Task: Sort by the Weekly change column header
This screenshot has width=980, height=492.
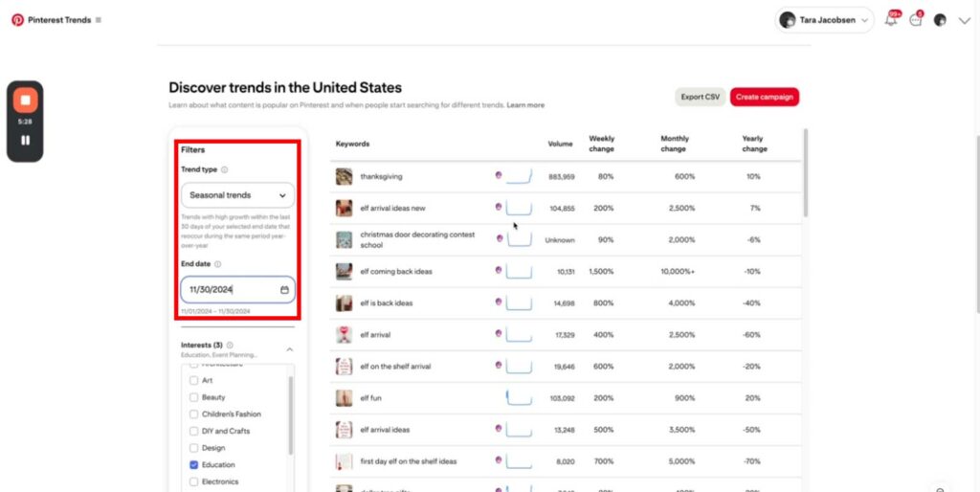Action: [601, 144]
